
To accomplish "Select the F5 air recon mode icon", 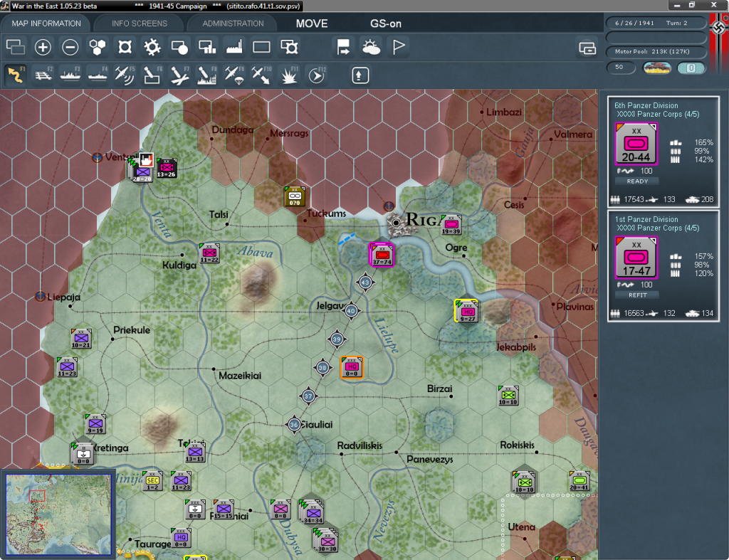I will (x=125, y=75).
